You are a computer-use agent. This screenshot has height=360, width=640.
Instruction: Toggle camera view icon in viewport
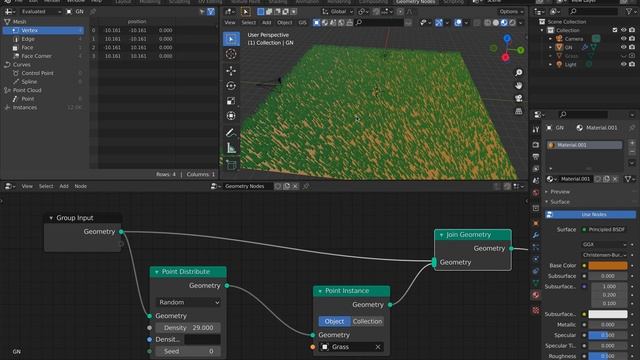tap(518, 98)
